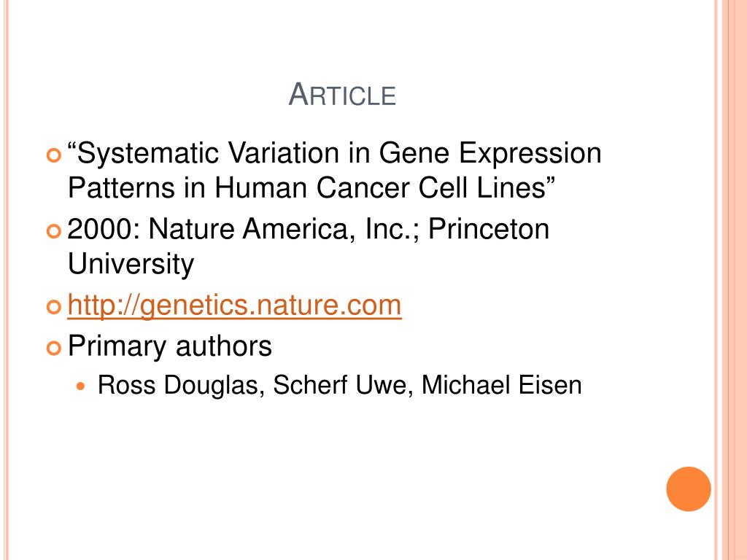Screen dimensions: 747x560
Task: Click the text "2000: Nature America, Inc.; Princeton"
Action: click(x=309, y=229)
